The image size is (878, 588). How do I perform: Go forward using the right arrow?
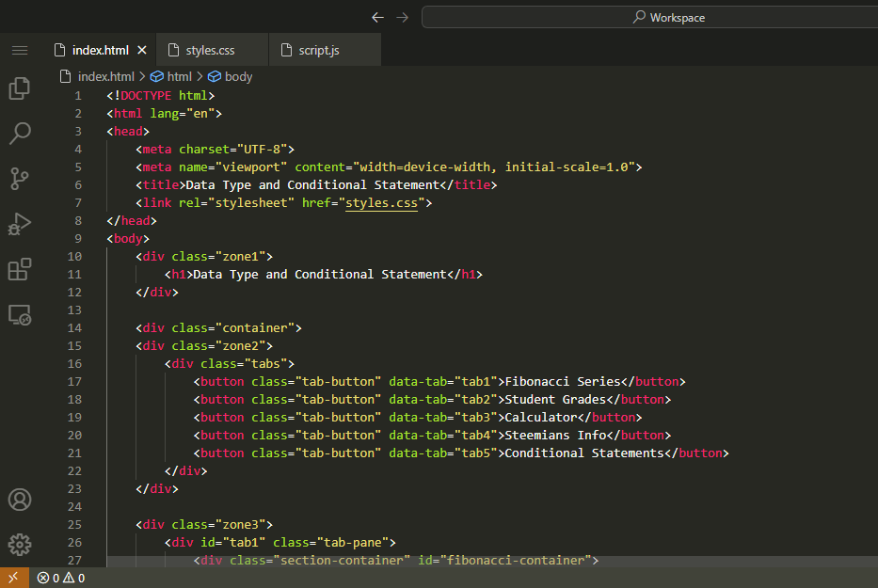[403, 17]
